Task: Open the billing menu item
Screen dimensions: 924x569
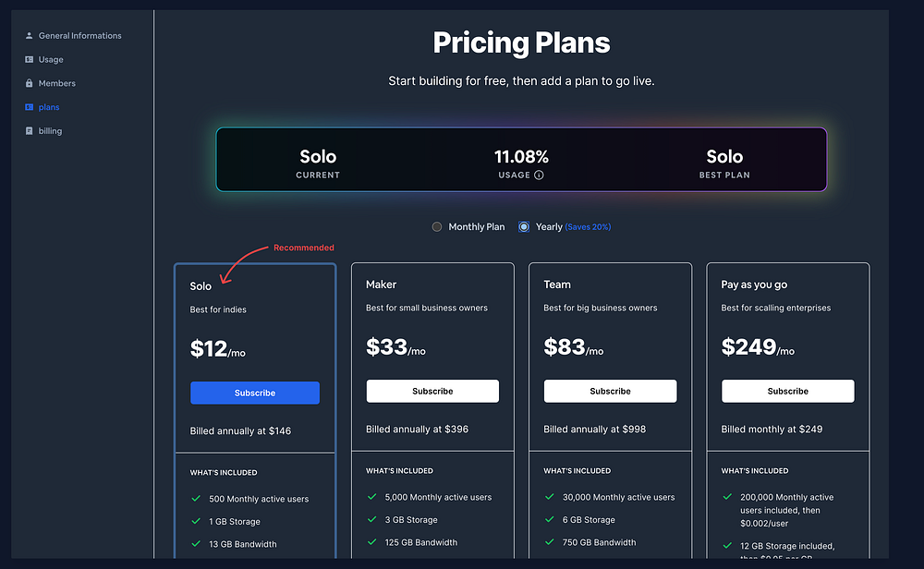Action: [x=50, y=132]
